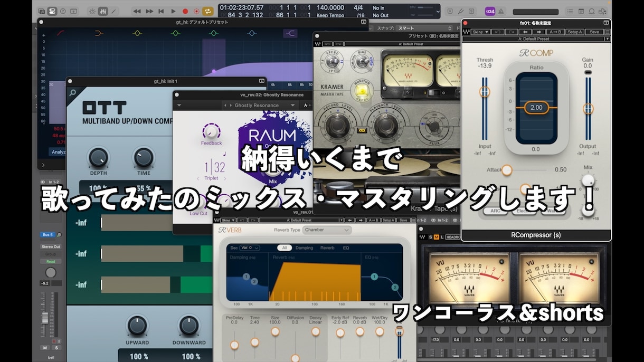Toggle the purple 1234 count-in button
The height and width of the screenshot is (362, 644).
(490, 11)
